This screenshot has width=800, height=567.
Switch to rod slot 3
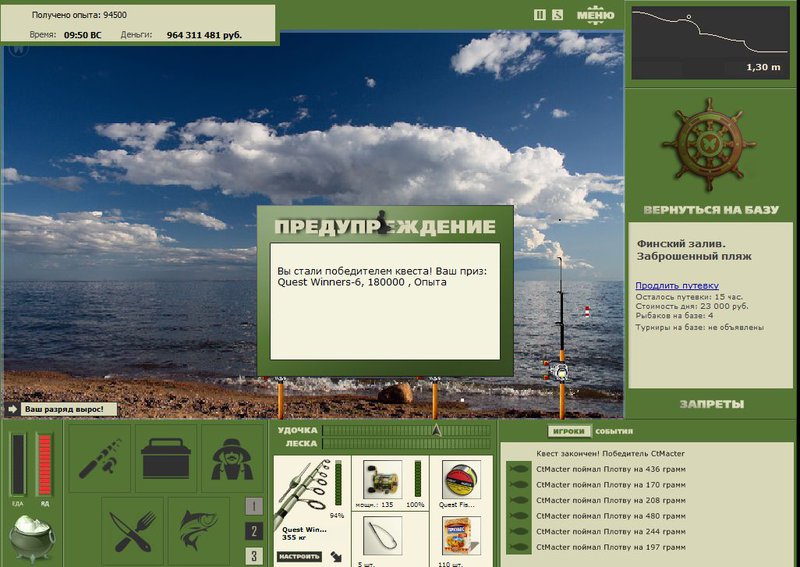pyautogui.click(x=254, y=556)
